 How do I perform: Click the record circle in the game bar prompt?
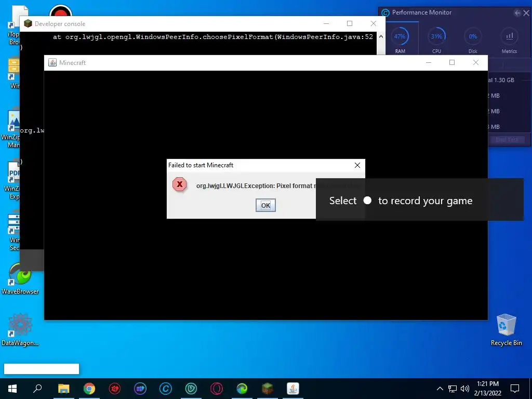367,201
